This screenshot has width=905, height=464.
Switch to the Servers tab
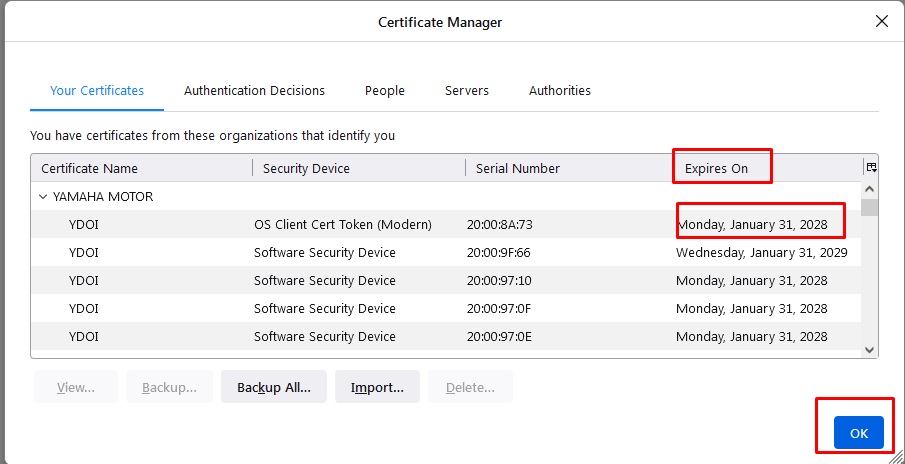point(466,91)
